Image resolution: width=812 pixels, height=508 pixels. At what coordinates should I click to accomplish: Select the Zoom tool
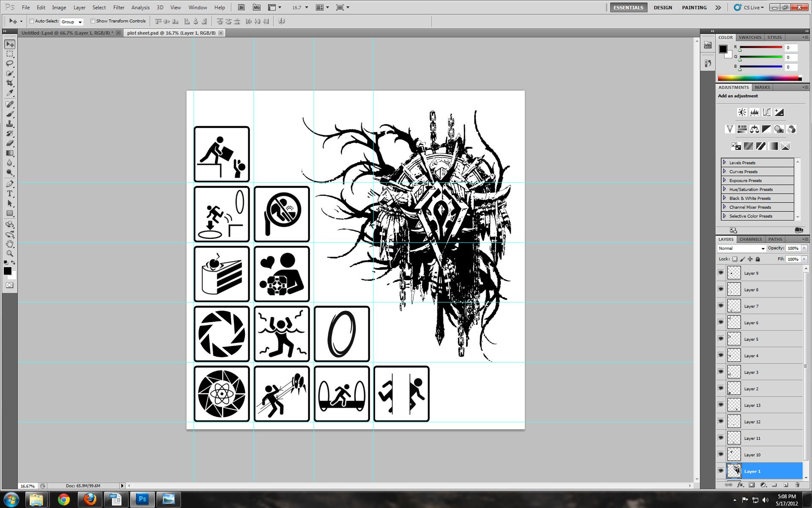point(10,254)
